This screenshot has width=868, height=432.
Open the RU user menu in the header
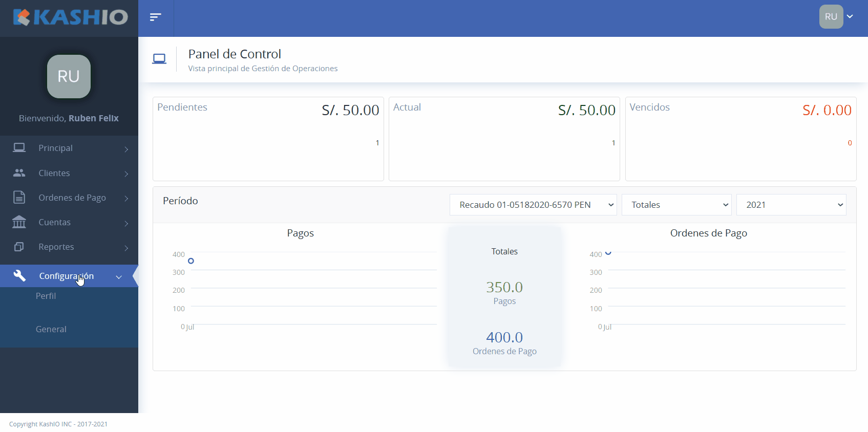tap(836, 17)
